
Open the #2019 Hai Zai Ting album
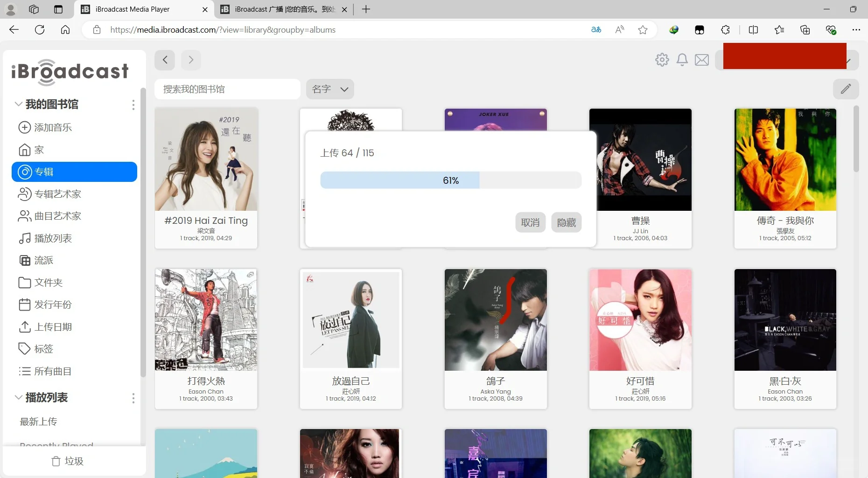coord(206,179)
